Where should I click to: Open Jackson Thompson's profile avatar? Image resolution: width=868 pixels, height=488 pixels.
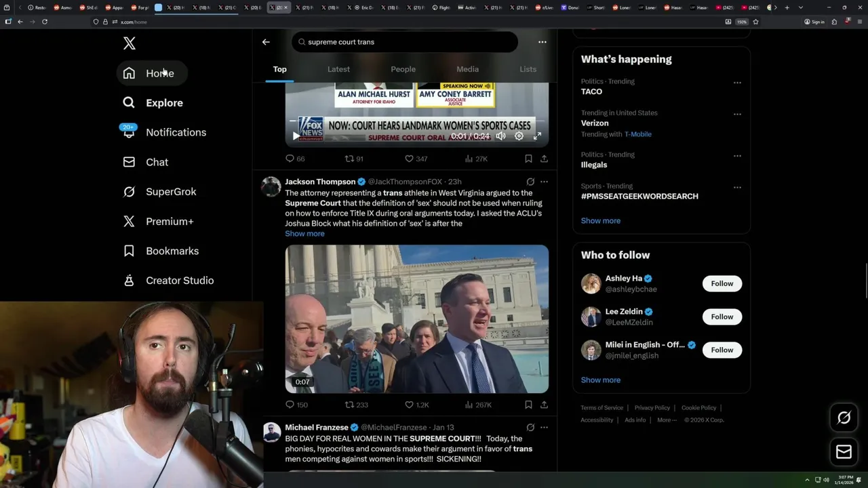(x=271, y=186)
